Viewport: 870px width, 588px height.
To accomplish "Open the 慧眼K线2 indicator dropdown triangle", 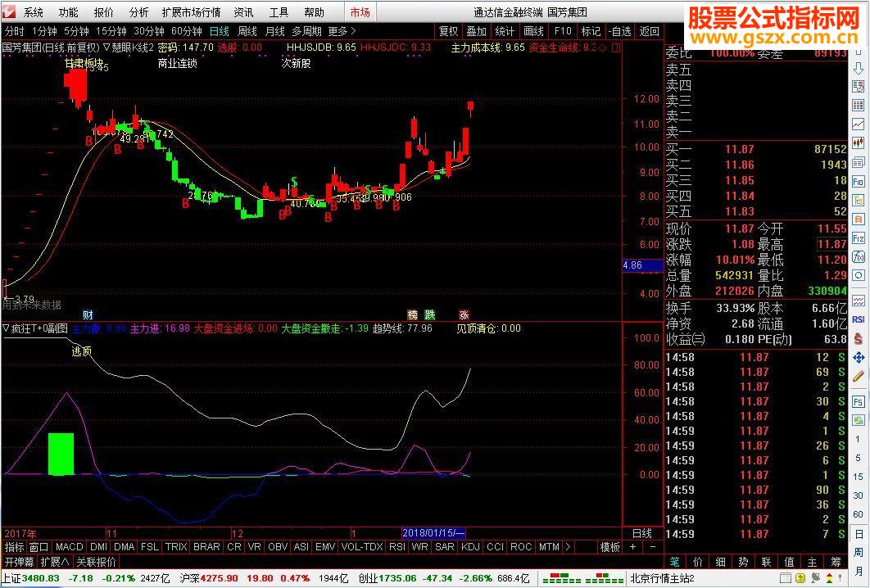I will tap(107, 47).
